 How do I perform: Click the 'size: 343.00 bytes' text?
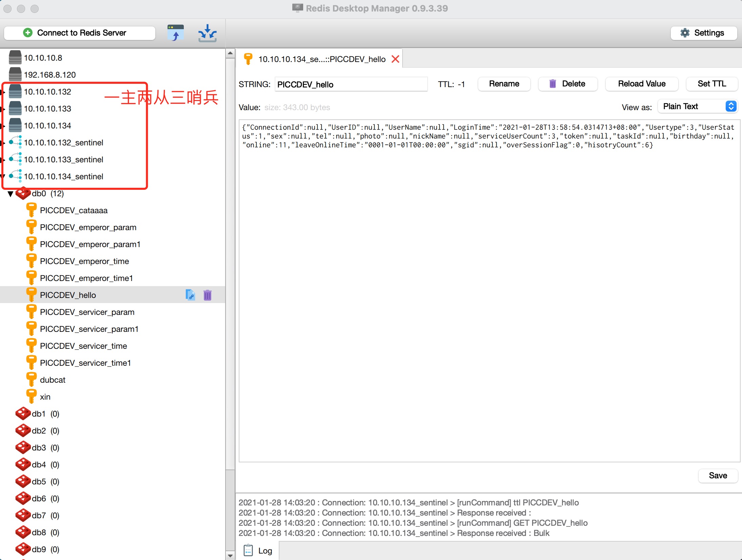click(x=297, y=107)
